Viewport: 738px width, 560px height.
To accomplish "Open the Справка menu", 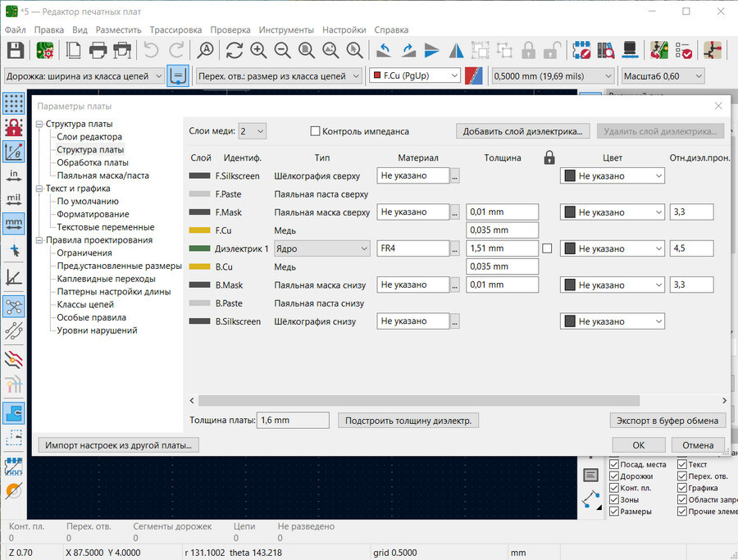I will 391,30.
